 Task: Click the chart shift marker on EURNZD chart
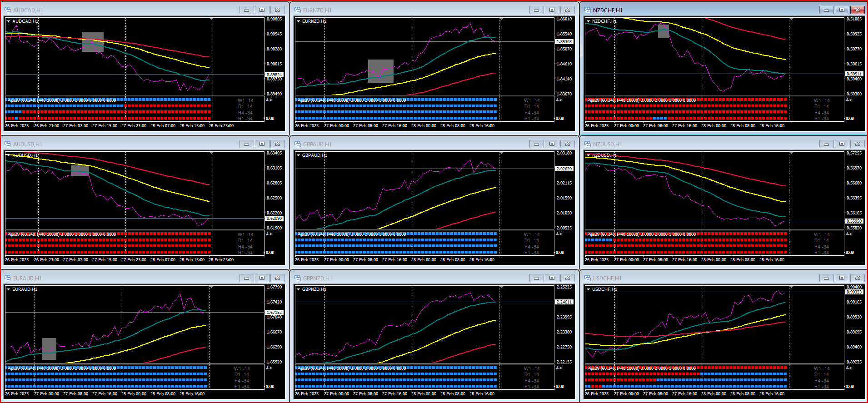point(501,19)
